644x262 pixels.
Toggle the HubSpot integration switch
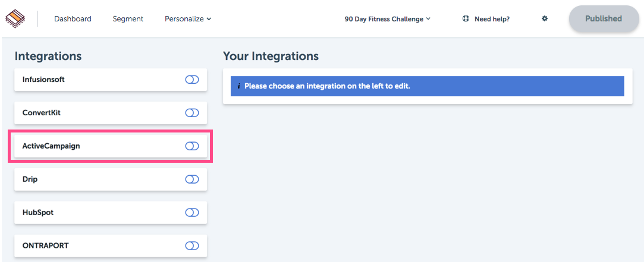(x=192, y=213)
